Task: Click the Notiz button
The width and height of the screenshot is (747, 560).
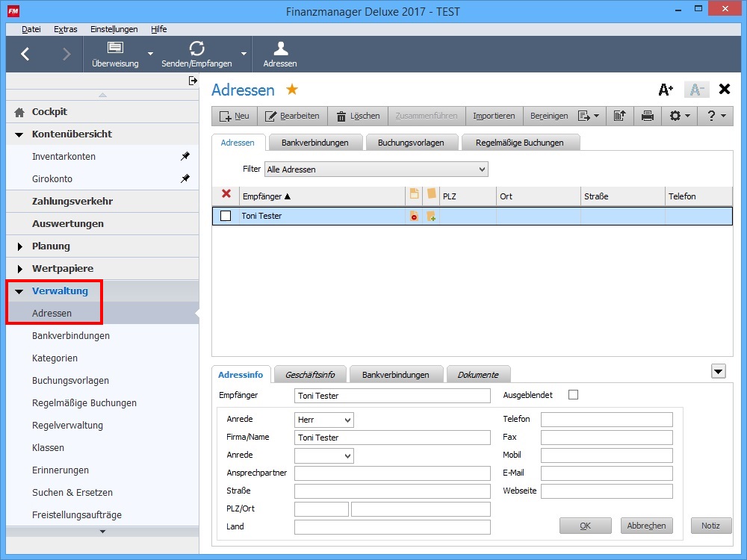Action: 711,526
